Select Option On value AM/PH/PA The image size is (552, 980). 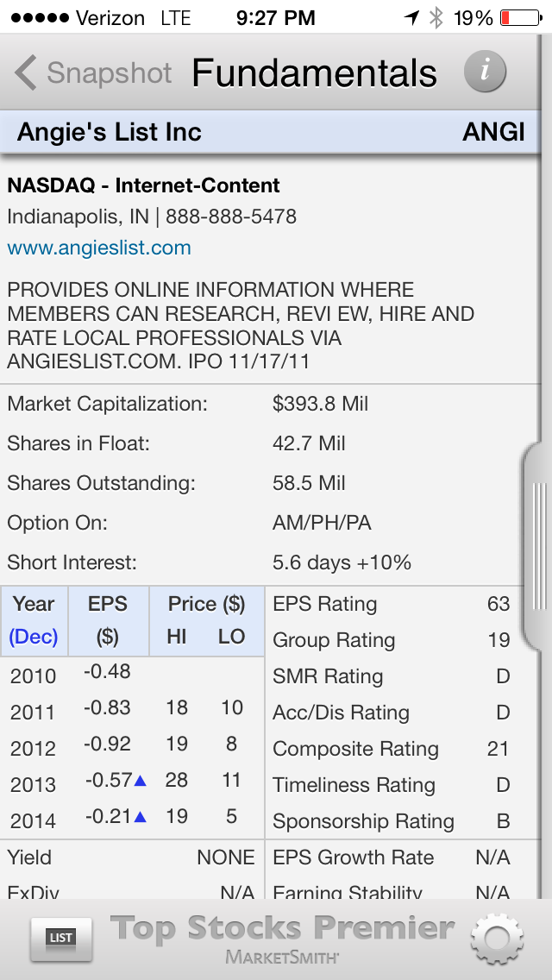tap(322, 523)
